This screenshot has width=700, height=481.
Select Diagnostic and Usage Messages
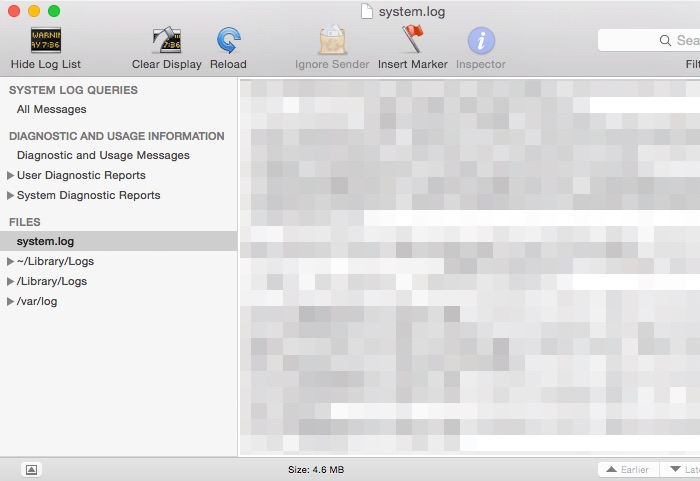click(x=103, y=155)
